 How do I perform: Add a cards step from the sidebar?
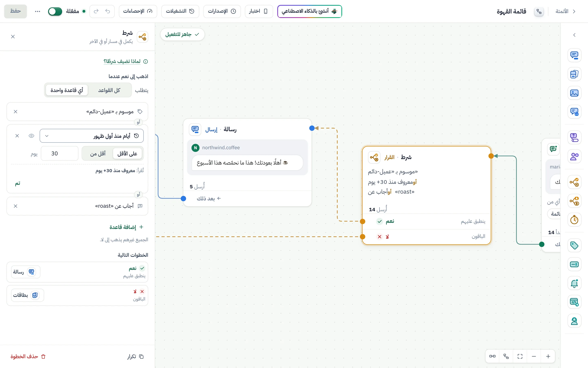click(574, 74)
